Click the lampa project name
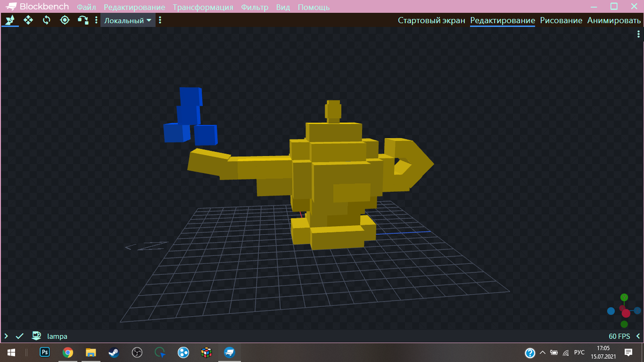 57,336
